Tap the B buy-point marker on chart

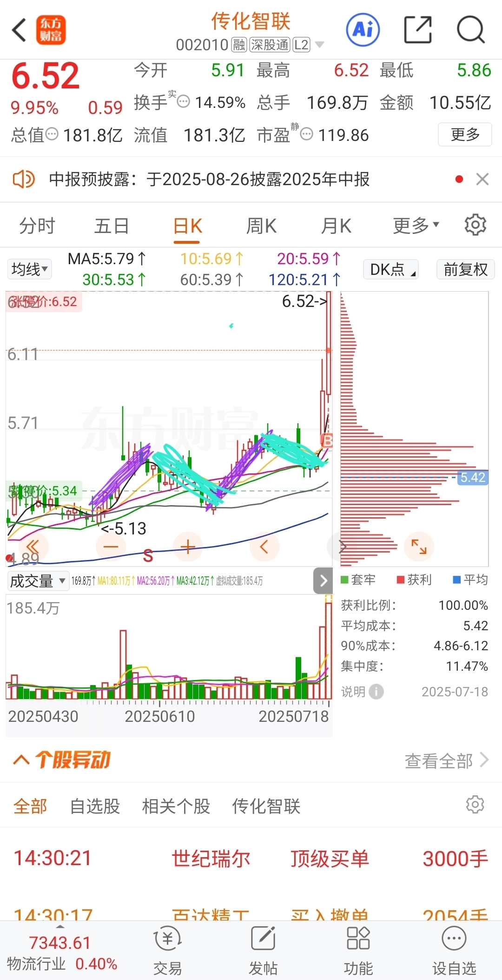[327, 440]
